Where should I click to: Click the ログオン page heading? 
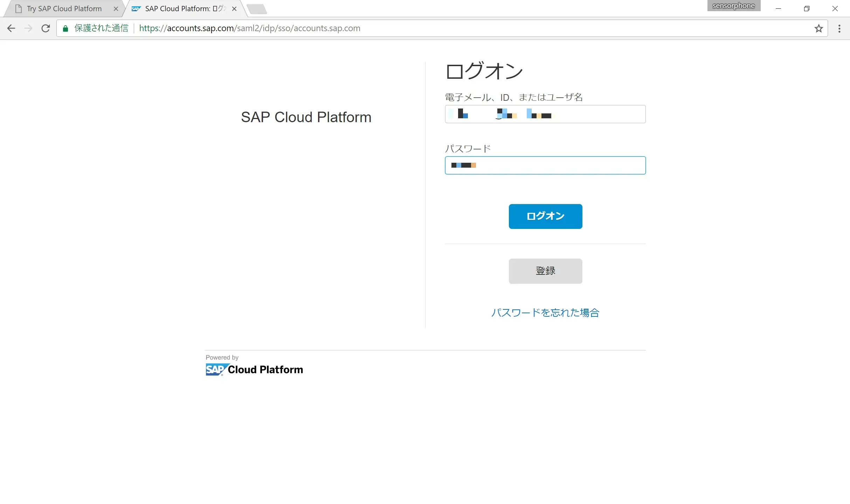(484, 71)
